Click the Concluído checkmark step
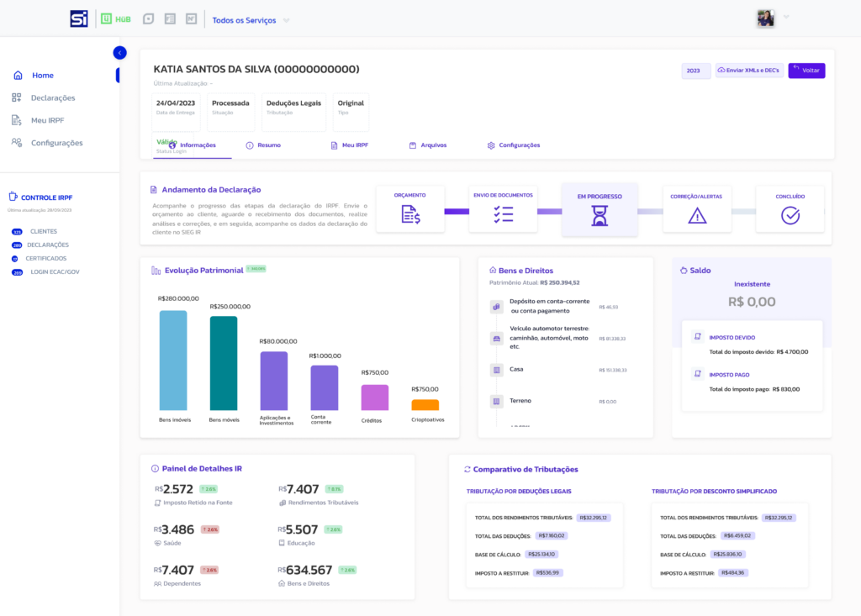Screen dimensions: 861x616 pos(790,216)
